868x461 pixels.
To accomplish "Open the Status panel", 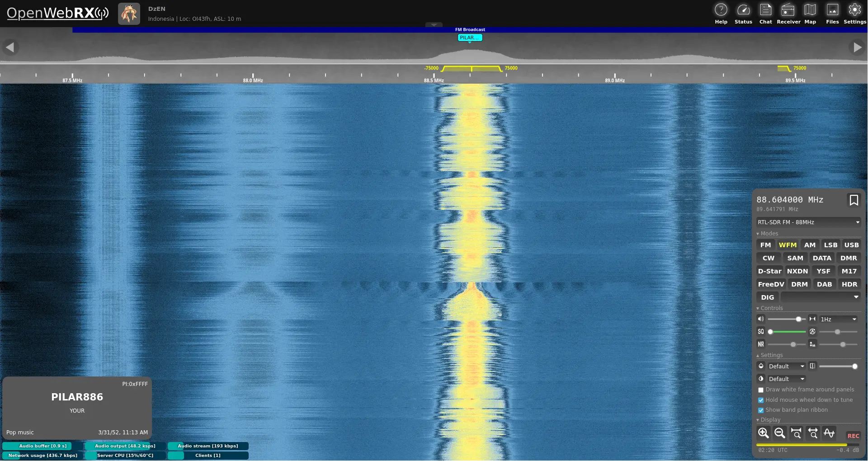I will [x=743, y=14].
